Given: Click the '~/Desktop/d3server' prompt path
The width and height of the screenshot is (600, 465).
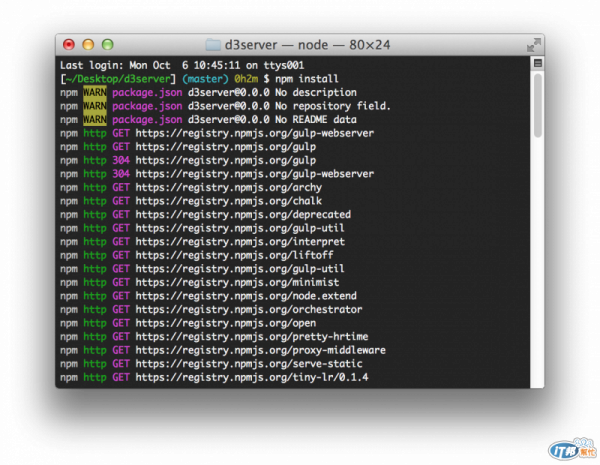Looking at the screenshot, I should pos(118,79).
